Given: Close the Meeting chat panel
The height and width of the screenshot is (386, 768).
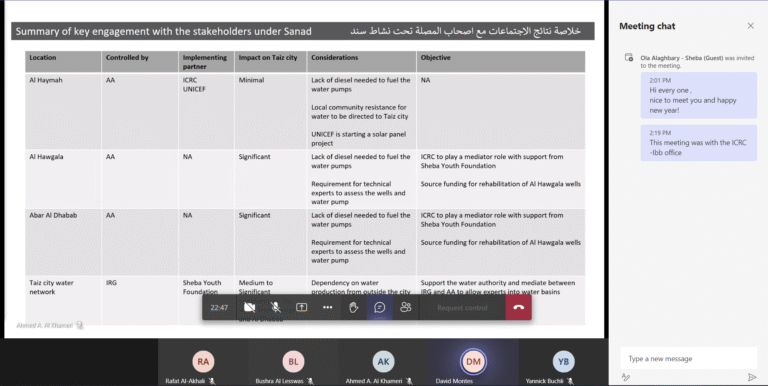Looking at the screenshot, I should tap(750, 26).
